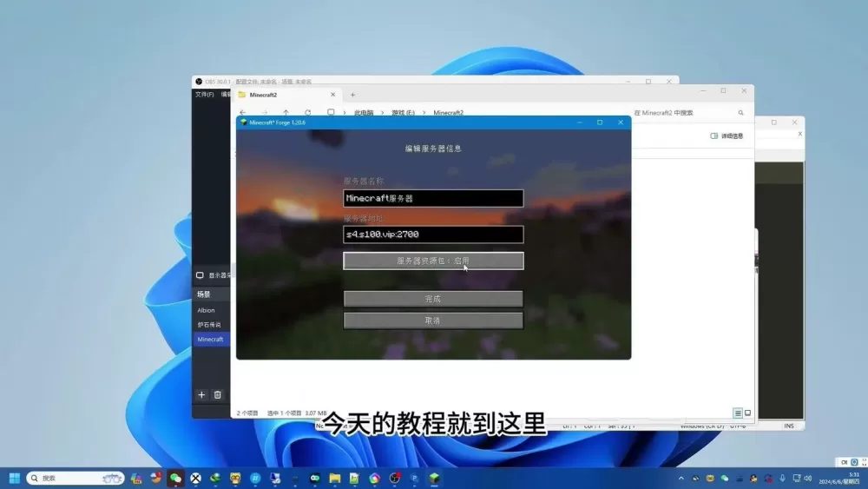
Task: Expand the chevron after 此电脑 in path
Action: pyautogui.click(x=382, y=112)
